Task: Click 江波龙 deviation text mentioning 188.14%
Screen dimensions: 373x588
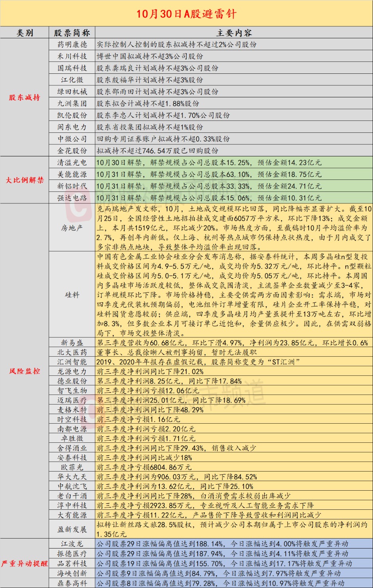Action: pos(222,544)
